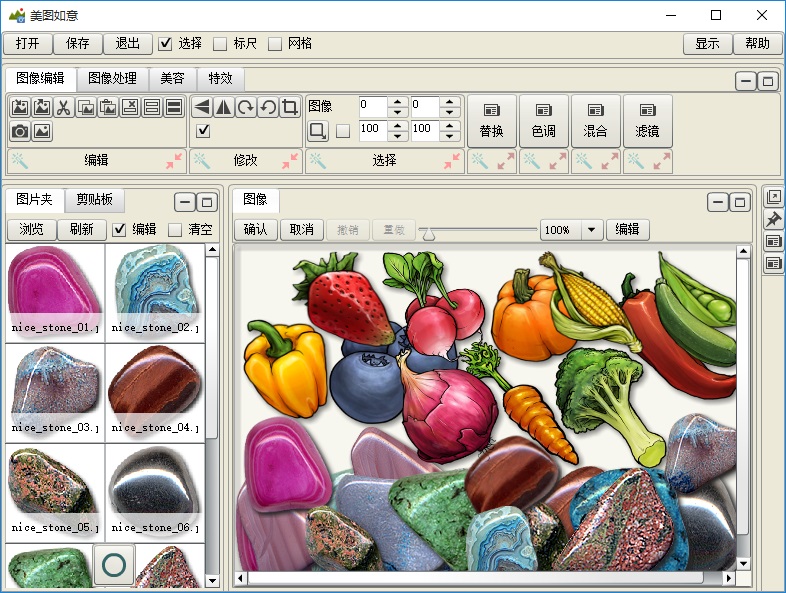
Task: Click the thumbnail list scroll-down arrow
Action: (x=213, y=581)
